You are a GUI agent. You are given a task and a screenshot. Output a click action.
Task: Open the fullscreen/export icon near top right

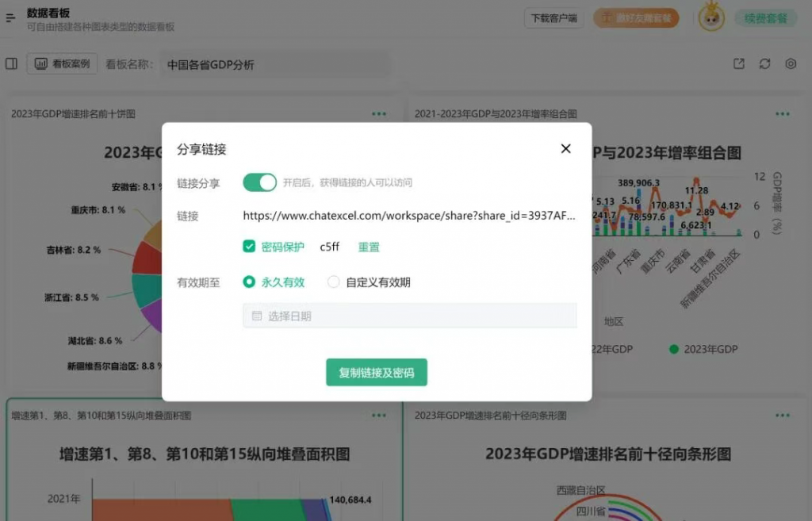click(x=738, y=63)
